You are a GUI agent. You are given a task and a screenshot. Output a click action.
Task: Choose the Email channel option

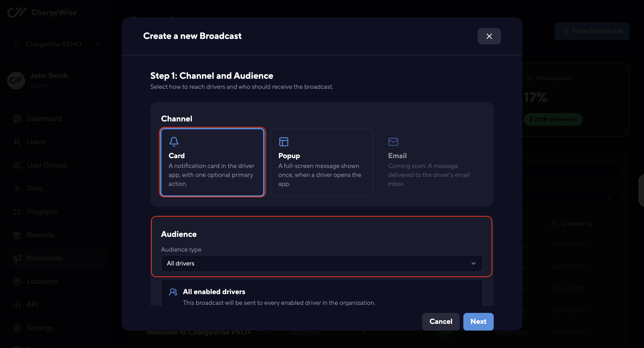[x=431, y=162]
